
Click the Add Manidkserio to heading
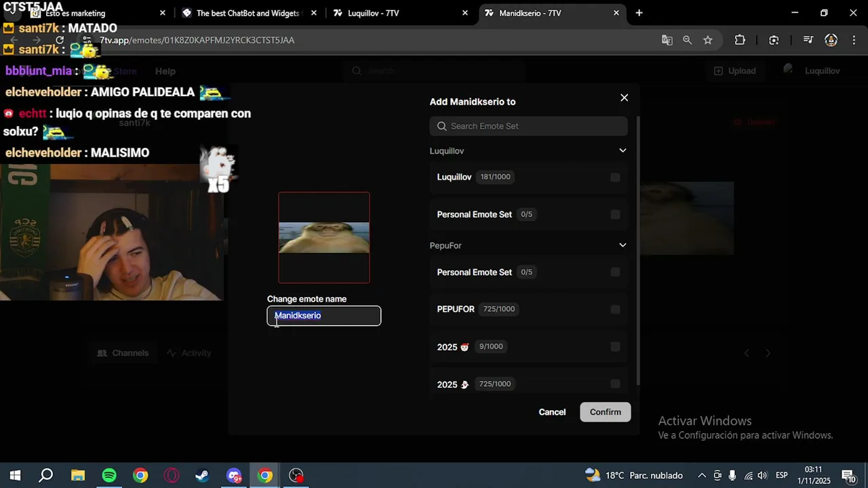click(473, 102)
